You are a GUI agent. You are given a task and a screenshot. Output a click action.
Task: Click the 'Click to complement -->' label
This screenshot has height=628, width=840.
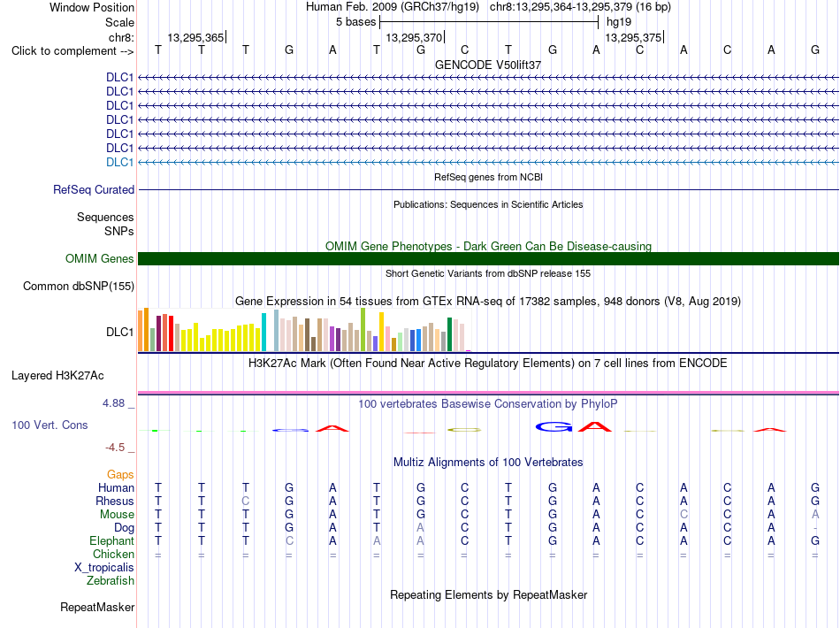click(73, 51)
